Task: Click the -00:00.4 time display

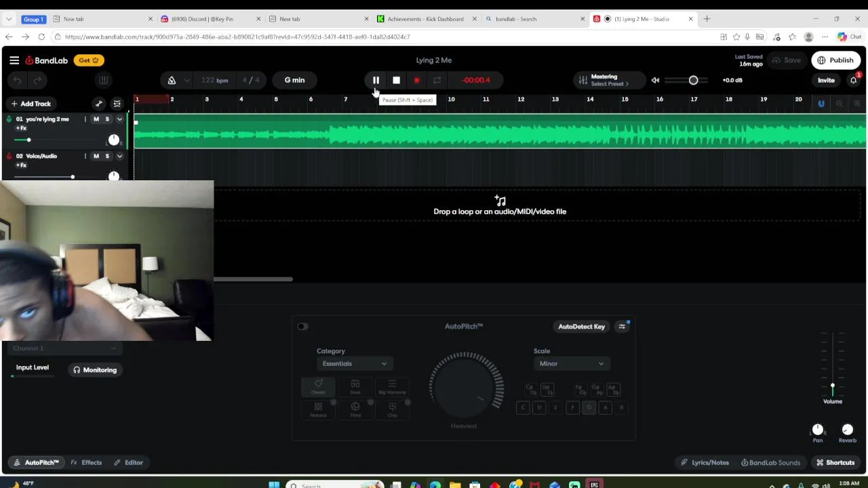Action: pyautogui.click(x=476, y=80)
